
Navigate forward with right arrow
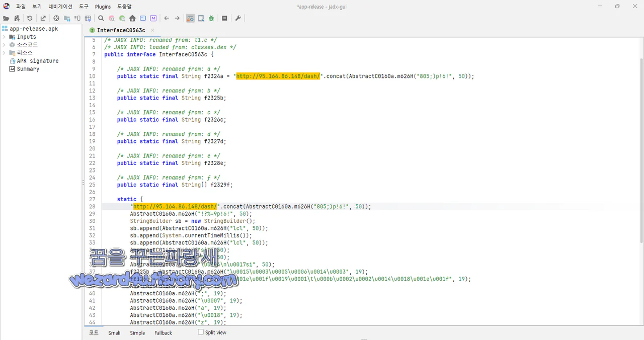(177, 18)
